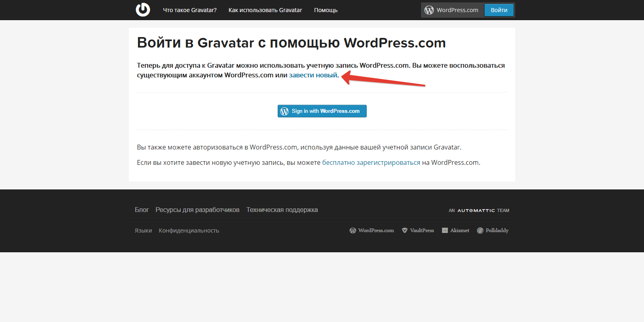Open «Как использовать Gravatar» menu item

[265, 10]
